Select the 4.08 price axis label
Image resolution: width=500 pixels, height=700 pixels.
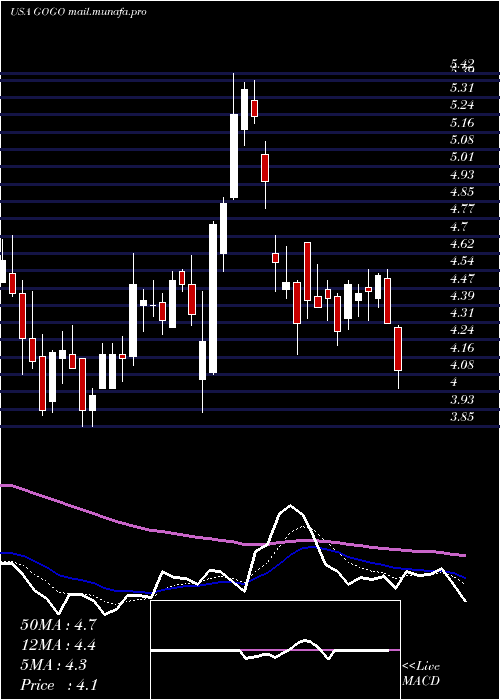(462, 365)
